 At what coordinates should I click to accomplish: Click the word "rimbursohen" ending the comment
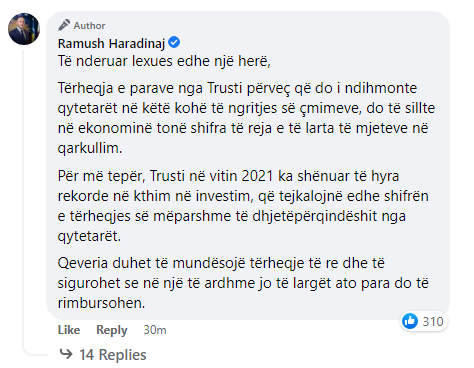pyautogui.click(x=101, y=303)
